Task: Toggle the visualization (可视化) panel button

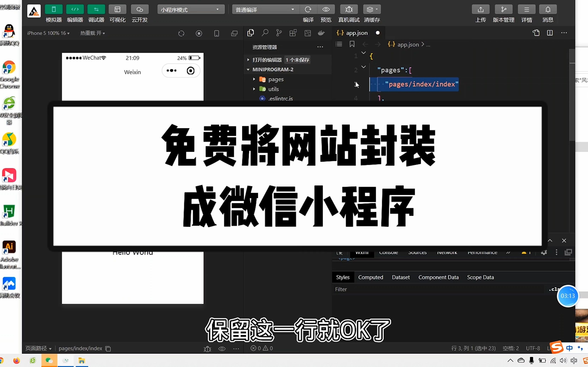Action: click(117, 10)
